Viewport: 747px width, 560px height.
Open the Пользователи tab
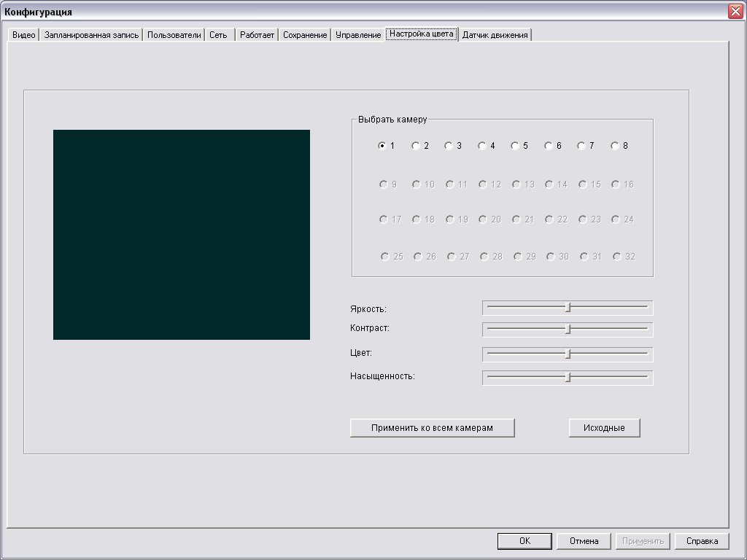(x=174, y=35)
